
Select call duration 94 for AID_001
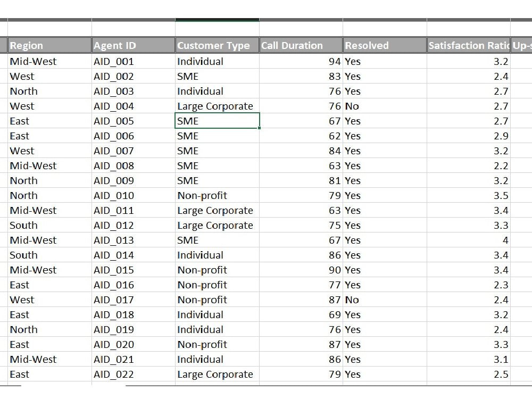[301, 61]
